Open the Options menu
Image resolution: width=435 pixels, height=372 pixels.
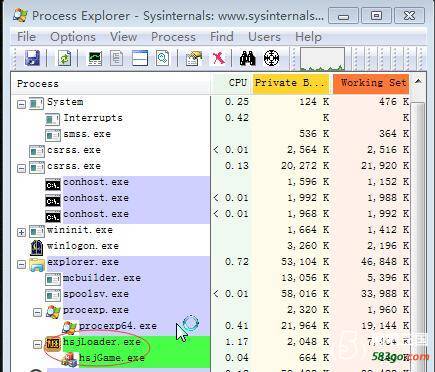(x=73, y=36)
